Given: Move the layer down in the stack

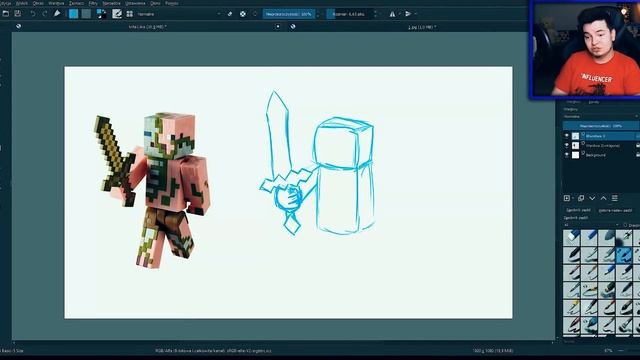Looking at the screenshot, I should [592, 198].
